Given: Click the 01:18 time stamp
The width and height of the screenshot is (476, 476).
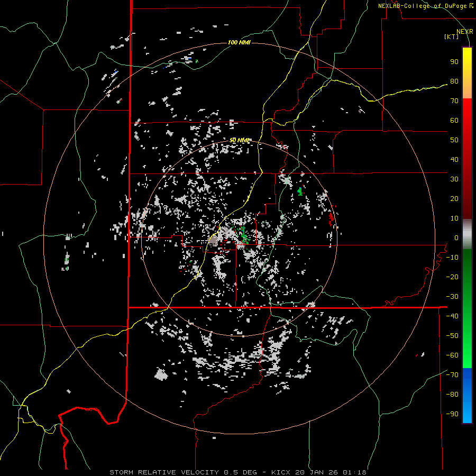Looking at the screenshot, I should click(x=354, y=472).
